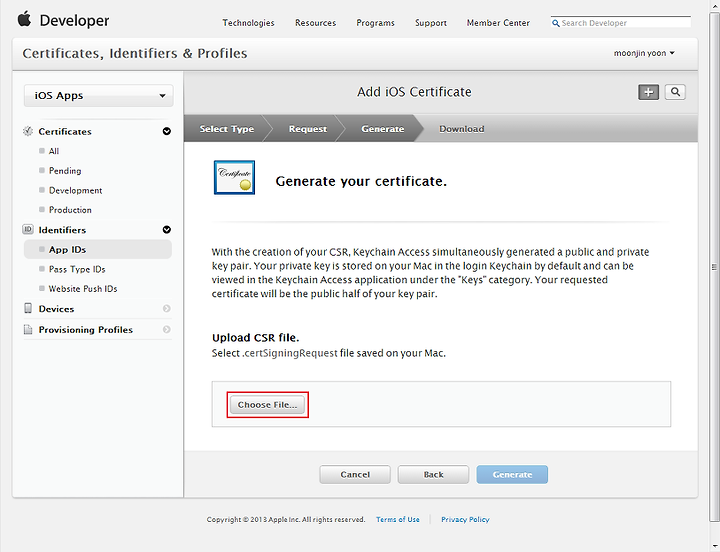Open the Support menu

(431, 23)
